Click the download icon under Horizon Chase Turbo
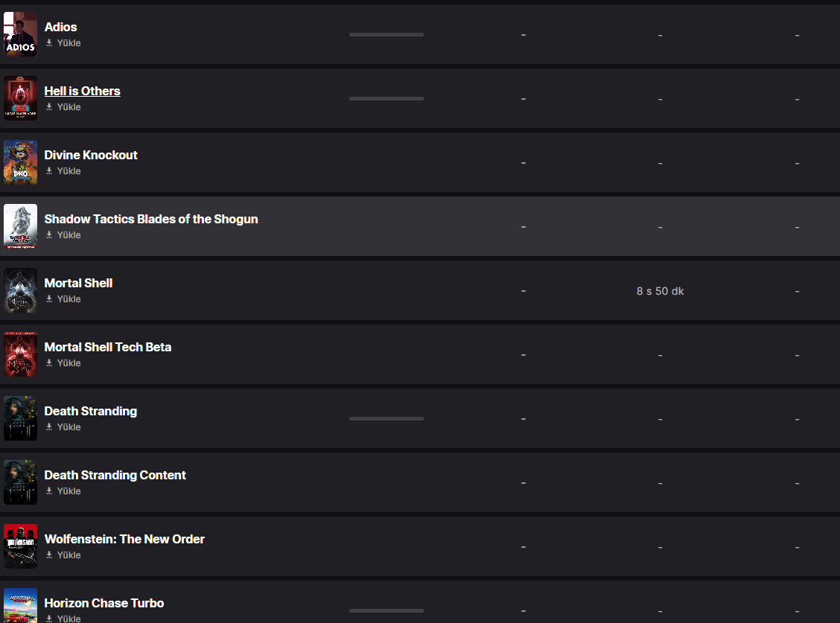The image size is (840, 623). tap(49, 619)
